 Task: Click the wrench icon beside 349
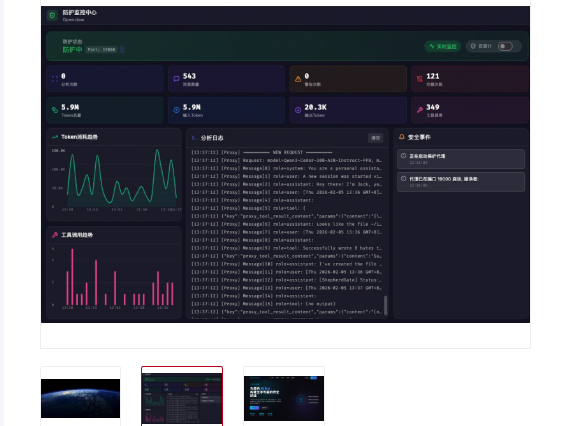point(420,110)
